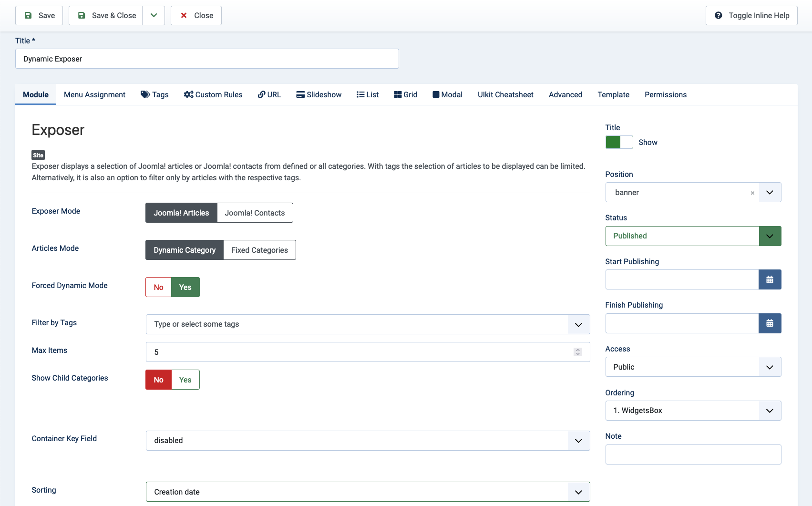Screen dimensions: 812x506
Task: Open the Permissions tab
Action: [666, 94]
